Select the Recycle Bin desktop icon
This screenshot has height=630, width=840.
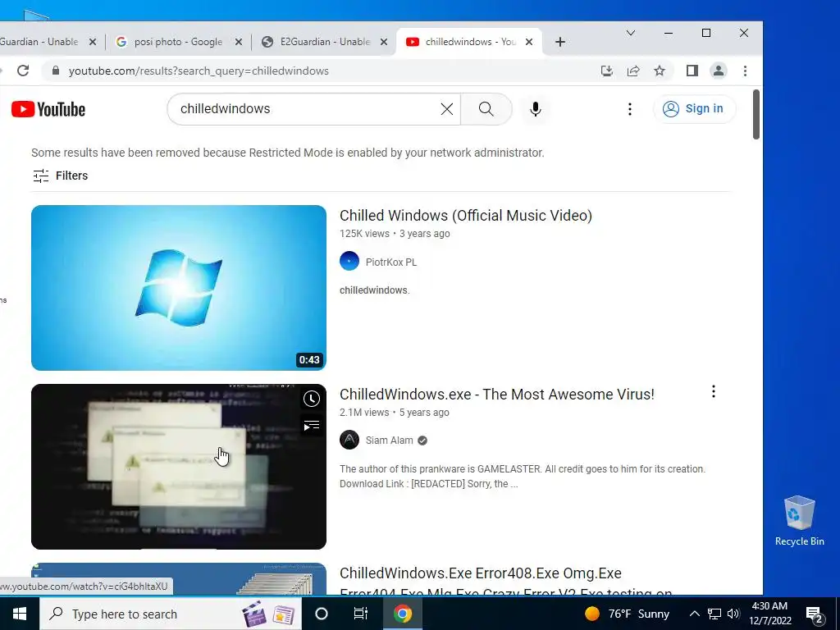799,521
